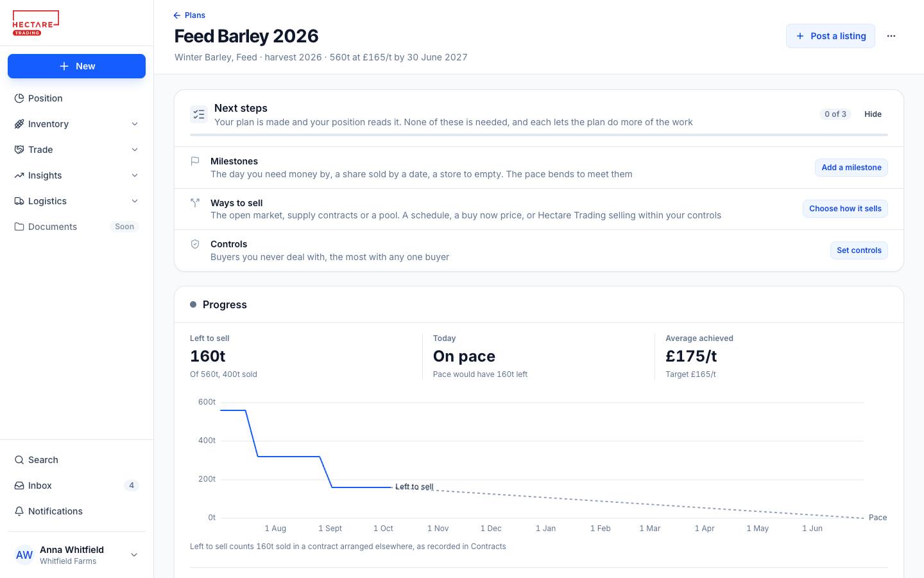Expand the Inventory section chevron

[x=135, y=124]
